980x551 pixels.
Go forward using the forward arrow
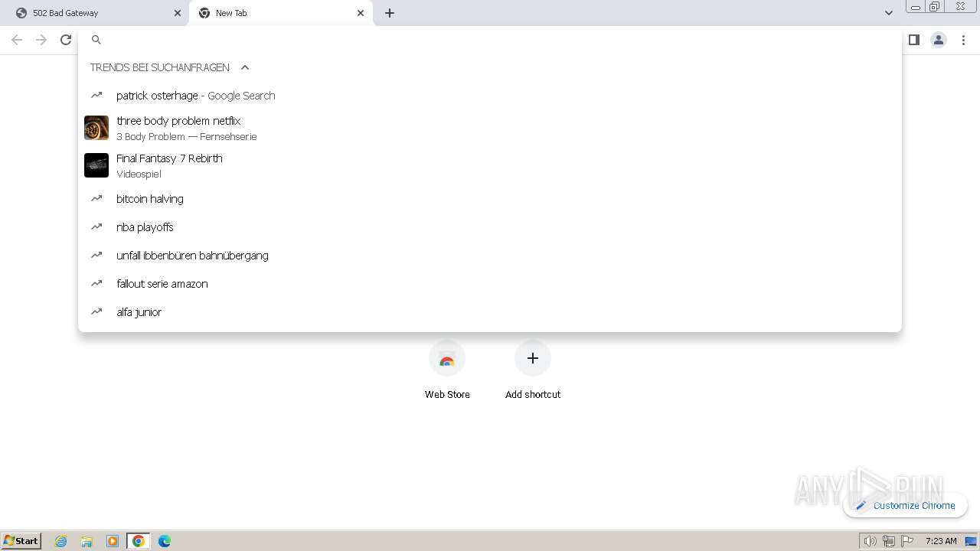tap(41, 40)
